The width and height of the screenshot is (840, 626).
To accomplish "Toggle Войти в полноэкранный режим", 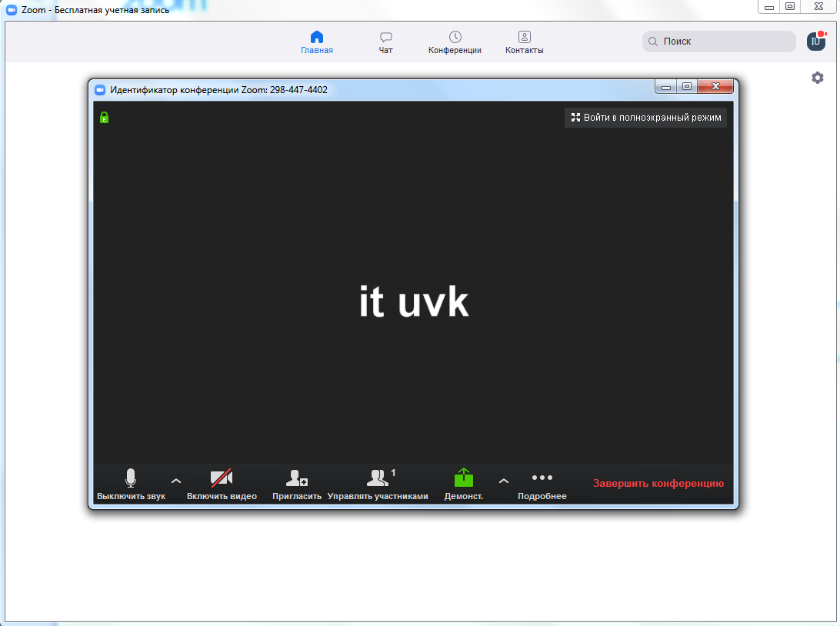I will click(x=645, y=118).
